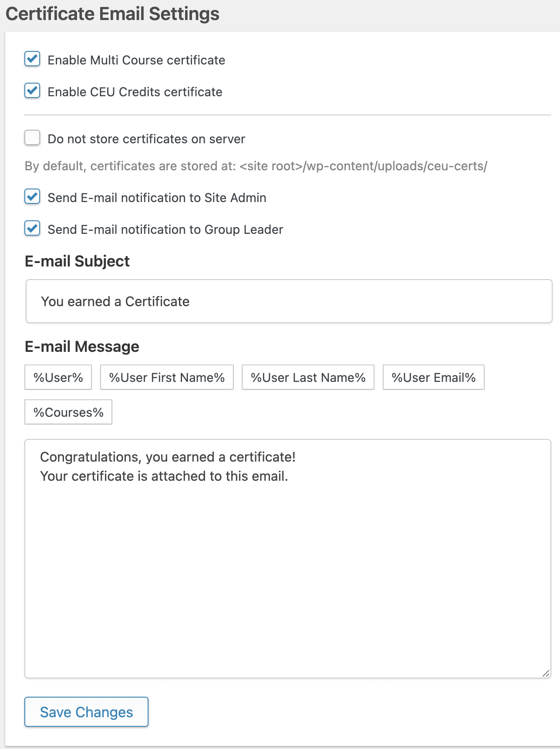560x749 pixels.
Task: Click the Save Changes button
Action: [86, 712]
